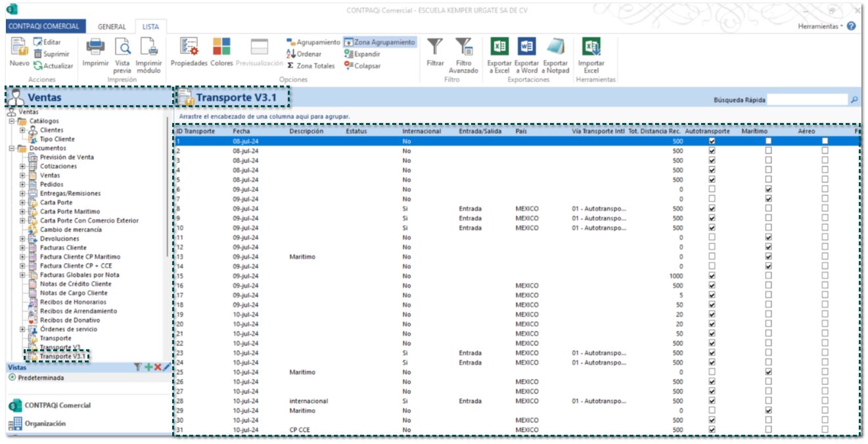Open the Herramientas dropdown menu

pos(820,26)
